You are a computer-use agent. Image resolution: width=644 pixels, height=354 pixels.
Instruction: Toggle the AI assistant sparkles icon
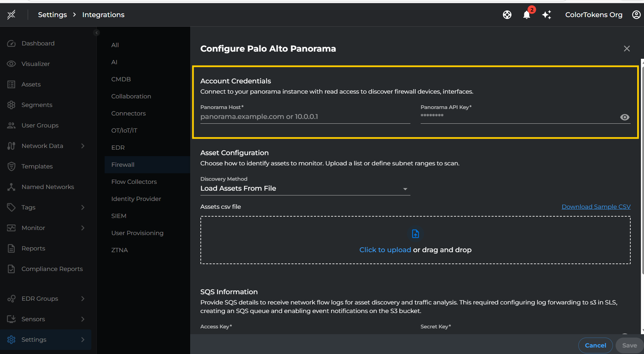[x=547, y=15]
